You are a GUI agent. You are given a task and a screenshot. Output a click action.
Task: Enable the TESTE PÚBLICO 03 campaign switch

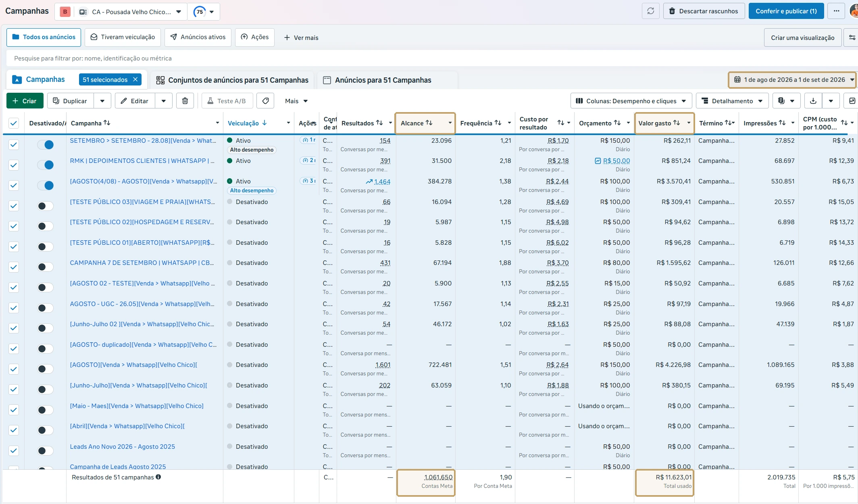(46, 206)
